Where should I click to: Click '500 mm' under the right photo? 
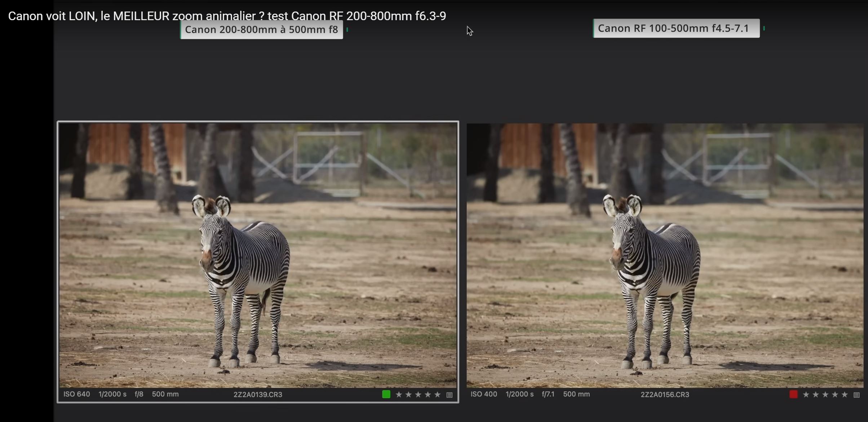576,394
